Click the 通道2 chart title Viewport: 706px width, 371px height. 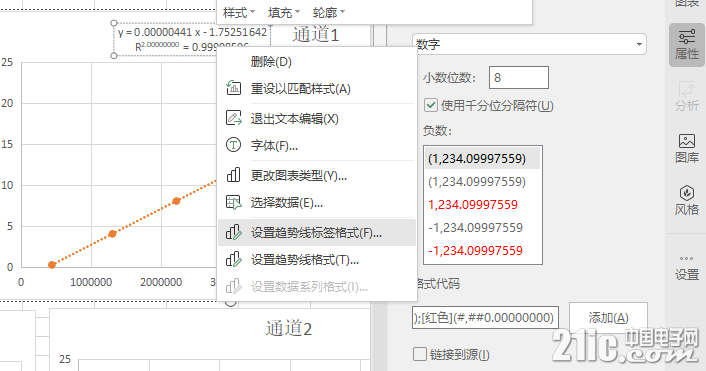tap(289, 328)
